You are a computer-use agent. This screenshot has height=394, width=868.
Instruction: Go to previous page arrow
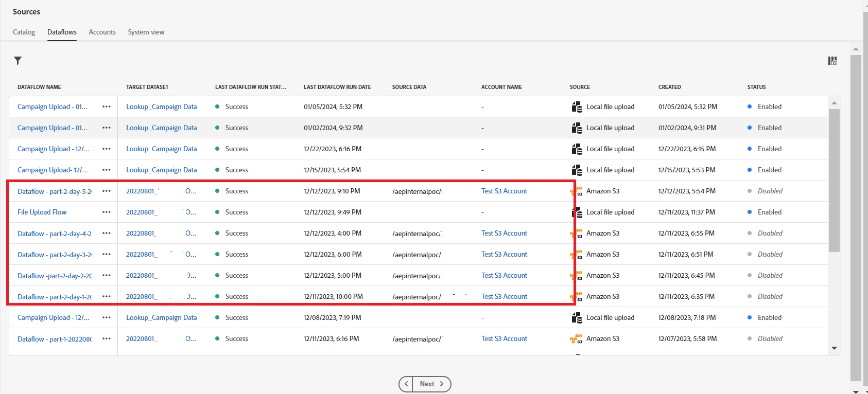(x=406, y=384)
